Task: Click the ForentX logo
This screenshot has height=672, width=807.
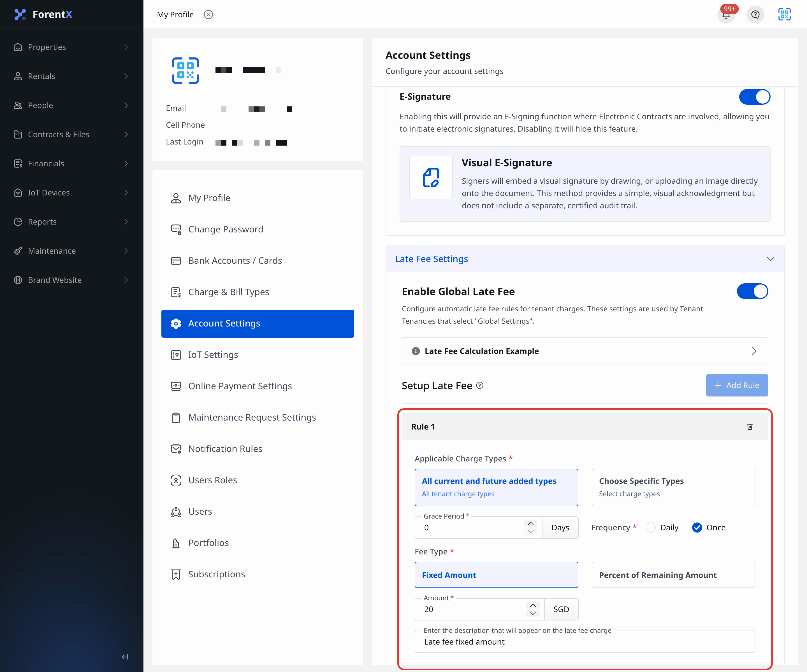Action: [x=43, y=14]
